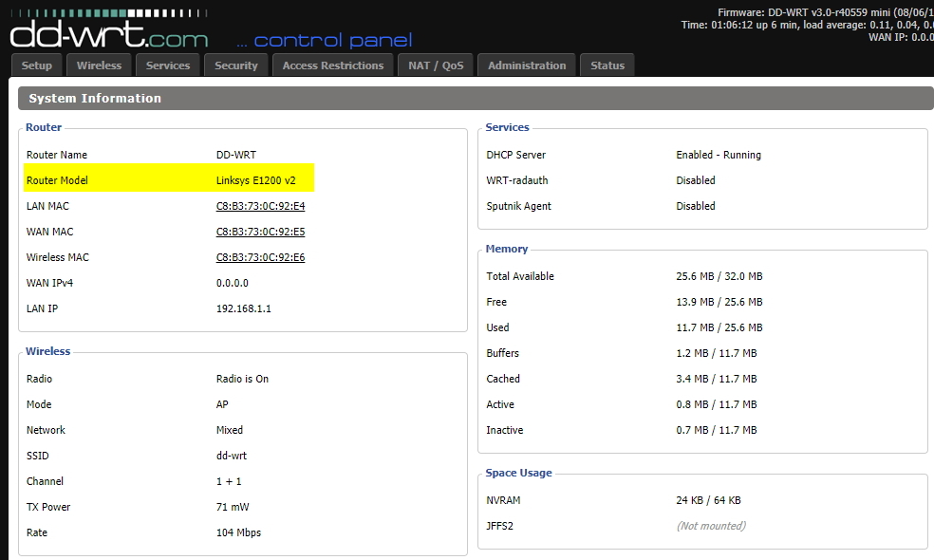Click Used memory value 11.7 MB / 25.6 MB
The width and height of the screenshot is (934, 560).
coord(719,327)
